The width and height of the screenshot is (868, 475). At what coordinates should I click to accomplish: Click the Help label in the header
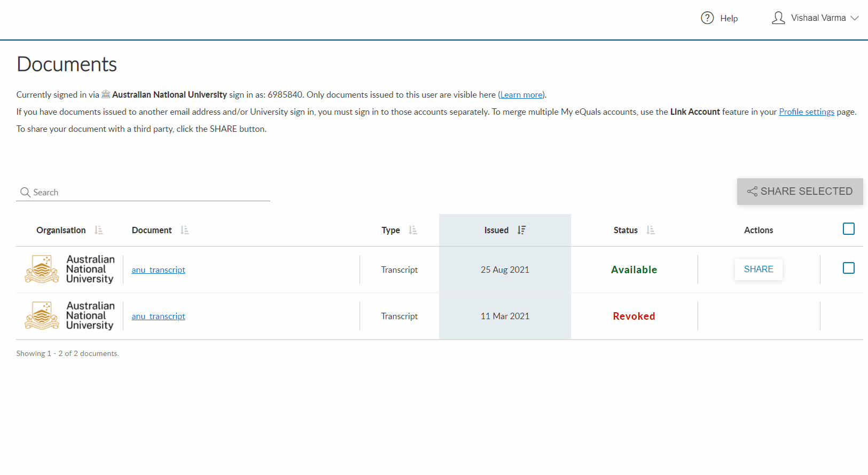point(729,18)
